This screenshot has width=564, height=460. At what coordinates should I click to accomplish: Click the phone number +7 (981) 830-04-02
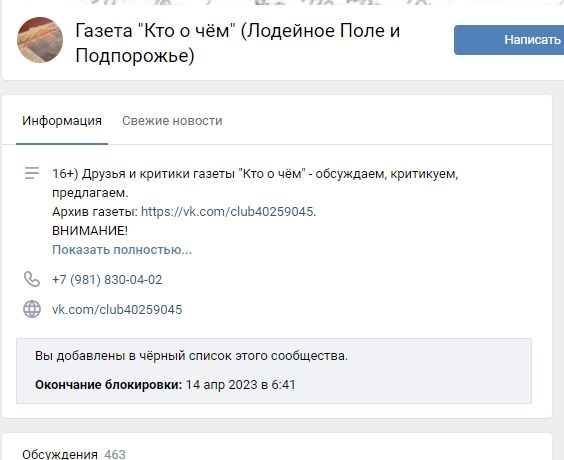(107, 280)
